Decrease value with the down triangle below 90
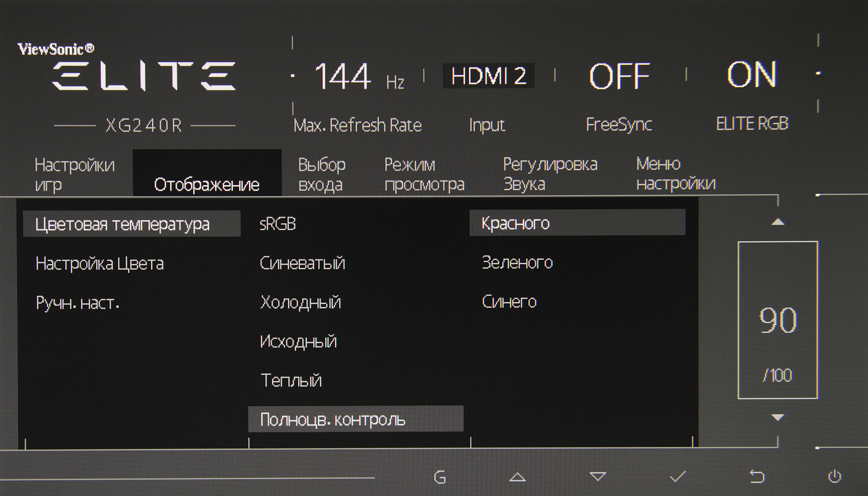This screenshot has height=496, width=868. tap(778, 417)
